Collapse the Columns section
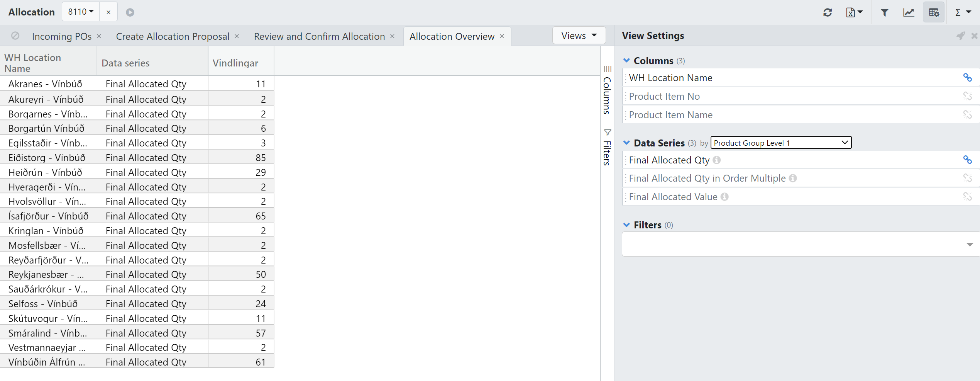 626,61
